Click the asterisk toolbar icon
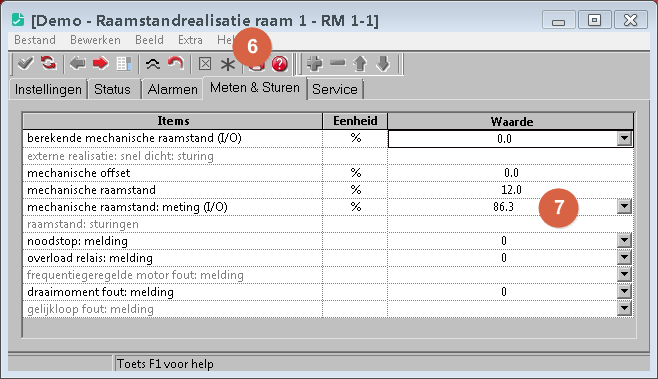This screenshot has height=379, width=658. [x=228, y=64]
